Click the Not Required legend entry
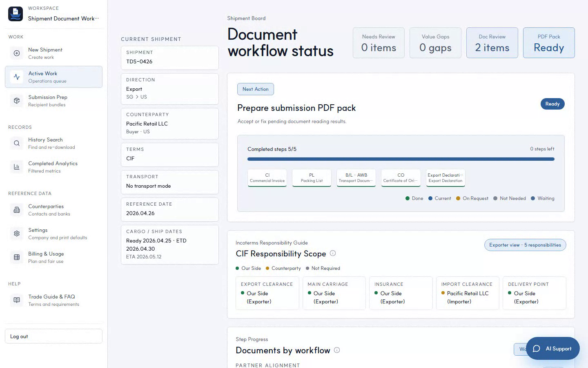 pos(323,268)
